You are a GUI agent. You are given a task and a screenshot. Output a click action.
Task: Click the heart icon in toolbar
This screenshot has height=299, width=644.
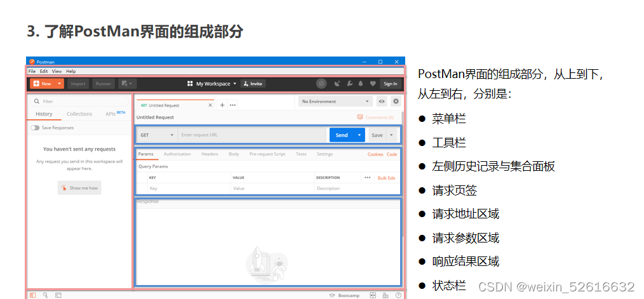373,83
